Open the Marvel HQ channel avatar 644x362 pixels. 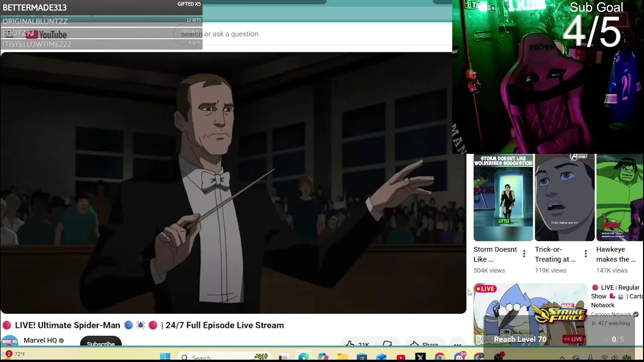(10, 341)
